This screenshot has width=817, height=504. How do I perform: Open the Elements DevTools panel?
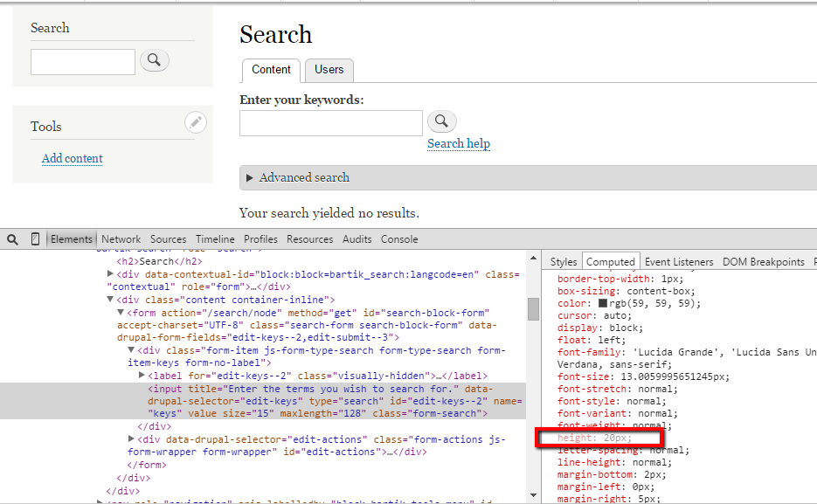72,239
